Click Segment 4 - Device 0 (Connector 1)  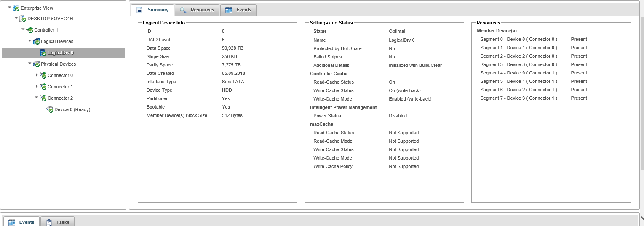[x=518, y=73]
